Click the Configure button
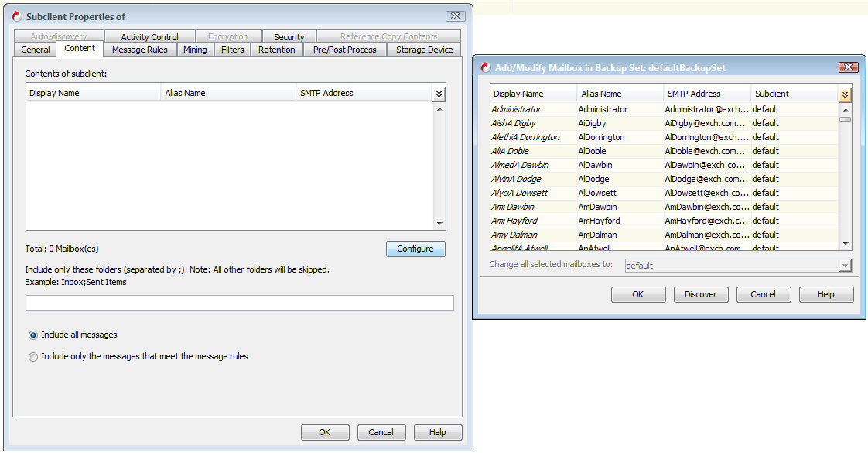Viewport: 868px width, 453px height. pos(415,249)
